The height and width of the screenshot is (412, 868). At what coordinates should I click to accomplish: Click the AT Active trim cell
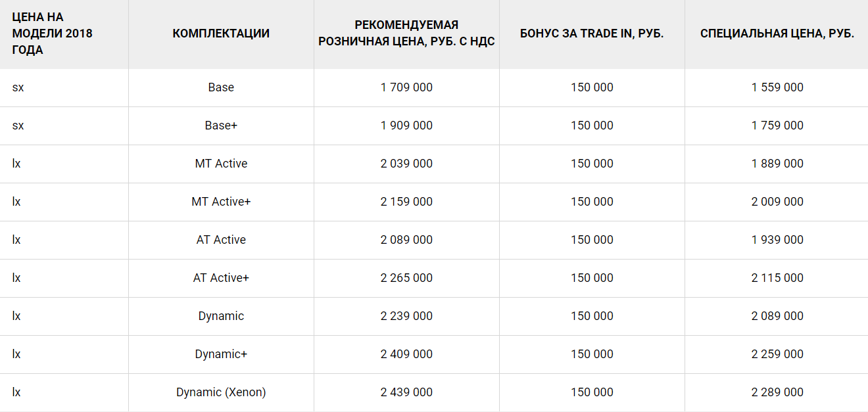pos(221,240)
